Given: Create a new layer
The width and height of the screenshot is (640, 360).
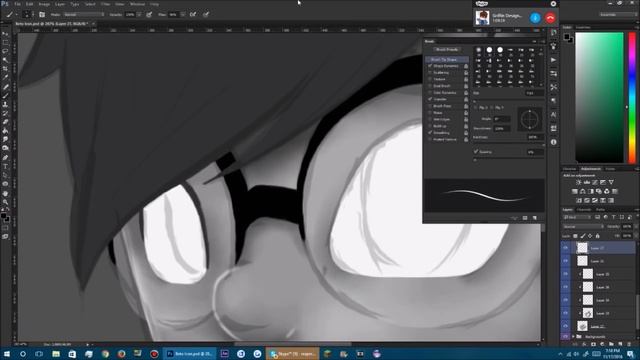Looking at the screenshot, I should [620, 344].
